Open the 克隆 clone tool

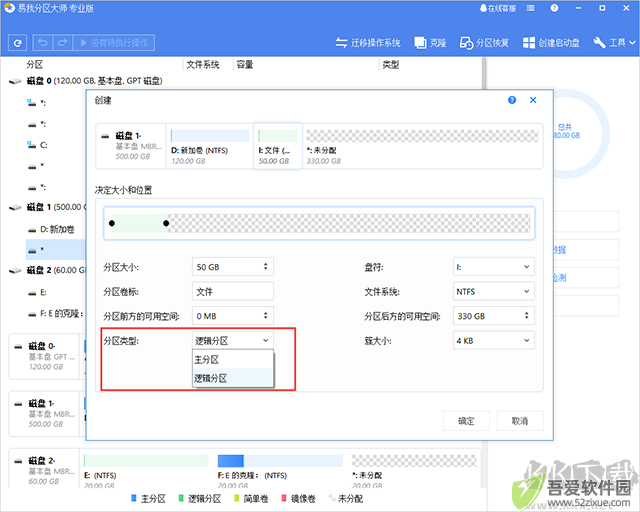point(430,43)
